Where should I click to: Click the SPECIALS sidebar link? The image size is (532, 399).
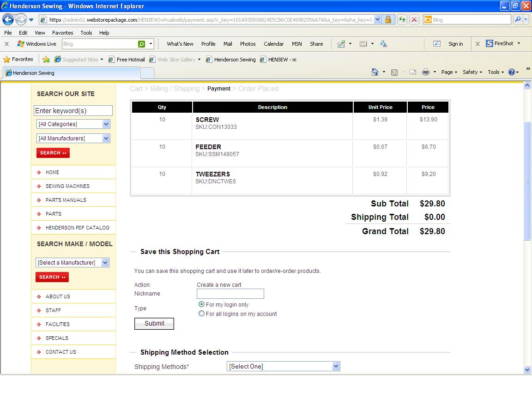57,338
